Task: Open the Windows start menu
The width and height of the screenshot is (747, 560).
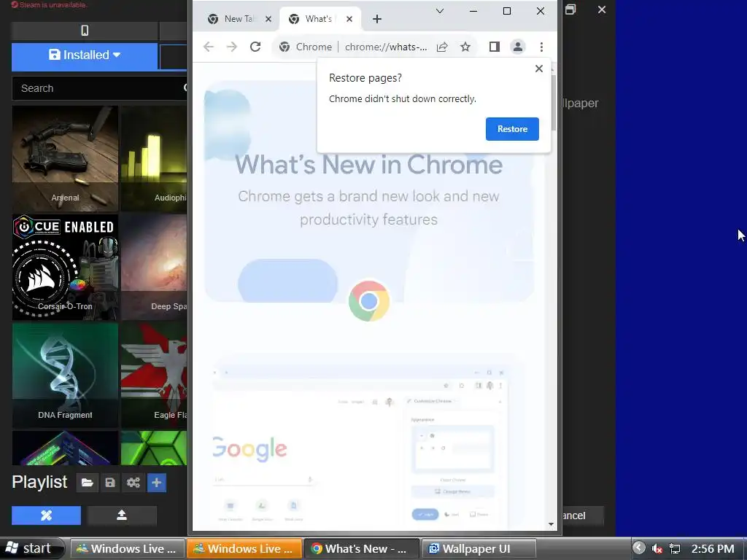Action: pyautogui.click(x=31, y=548)
